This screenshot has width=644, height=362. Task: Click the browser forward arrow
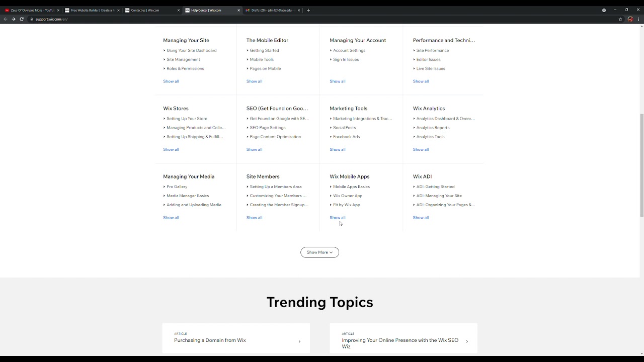click(x=14, y=19)
